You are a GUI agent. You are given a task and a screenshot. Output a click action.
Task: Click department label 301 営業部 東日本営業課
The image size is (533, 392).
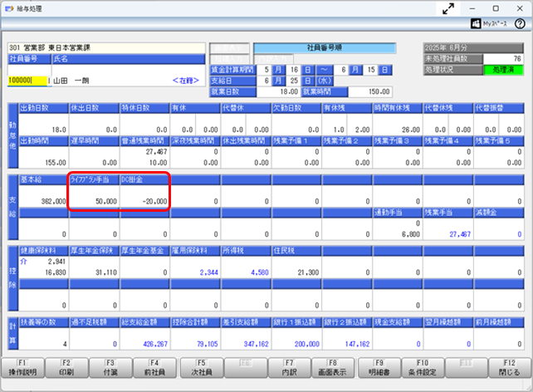click(x=50, y=47)
